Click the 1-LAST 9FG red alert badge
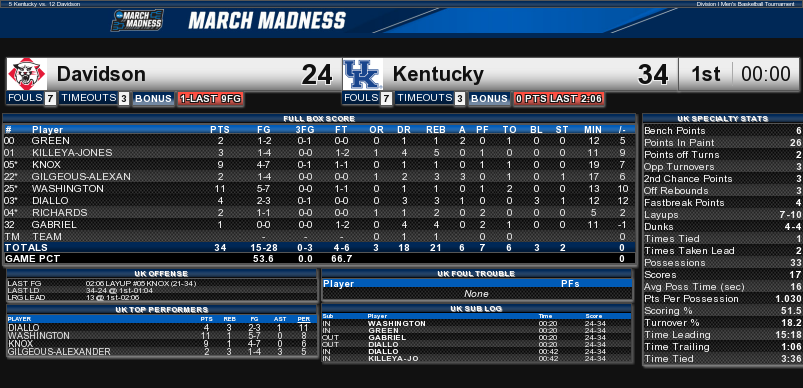Screen dimensions: 803x388 click(210, 99)
